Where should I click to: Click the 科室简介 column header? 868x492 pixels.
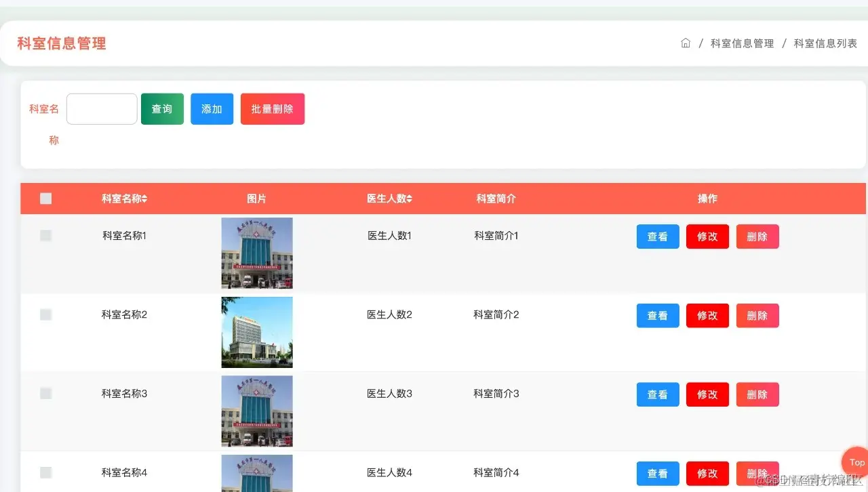(496, 199)
